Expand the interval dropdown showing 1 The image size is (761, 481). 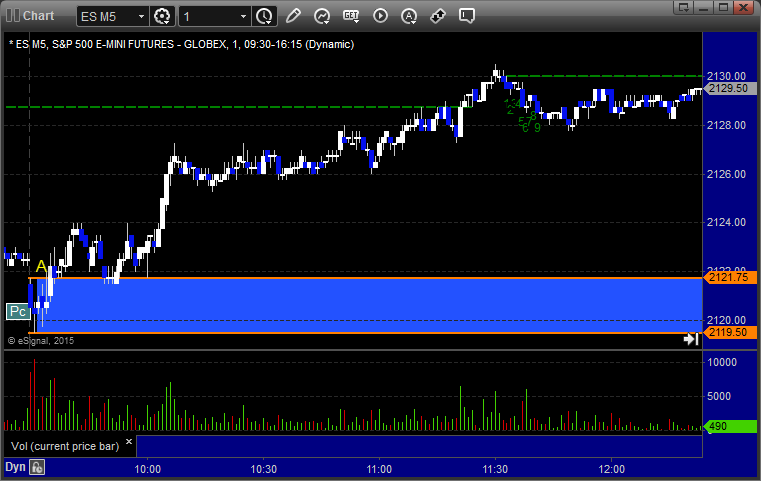(243, 17)
